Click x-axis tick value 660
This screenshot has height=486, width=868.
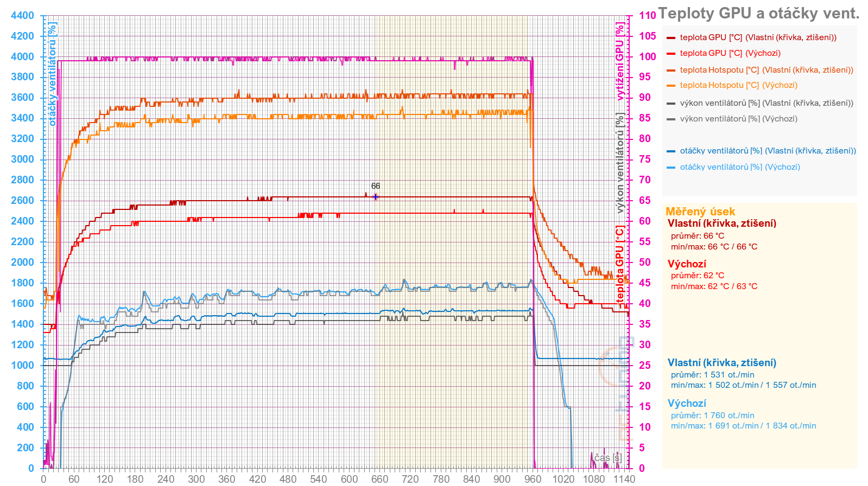[x=380, y=479]
